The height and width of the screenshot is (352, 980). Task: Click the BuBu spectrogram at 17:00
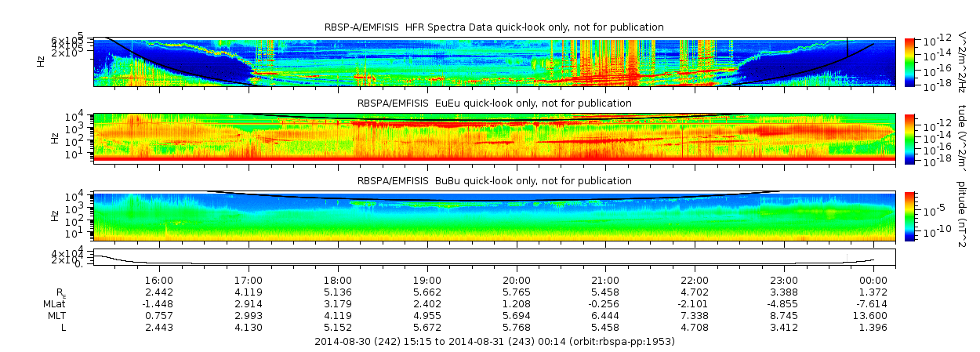[248, 215]
